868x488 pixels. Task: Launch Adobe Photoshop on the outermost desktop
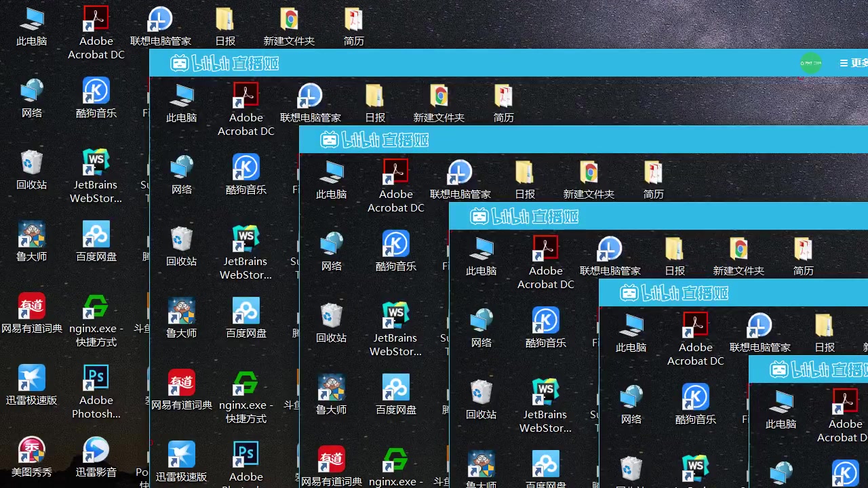point(96,392)
